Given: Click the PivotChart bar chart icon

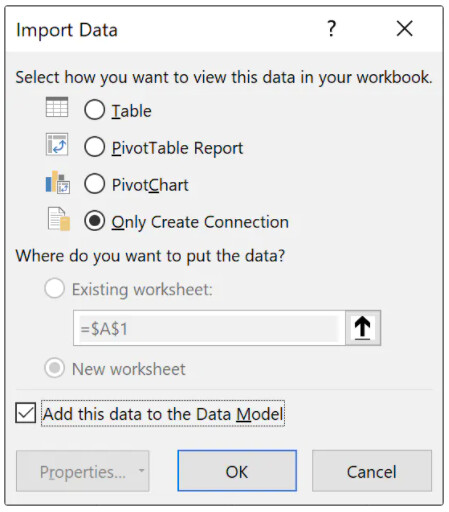Looking at the screenshot, I should 58,182.
